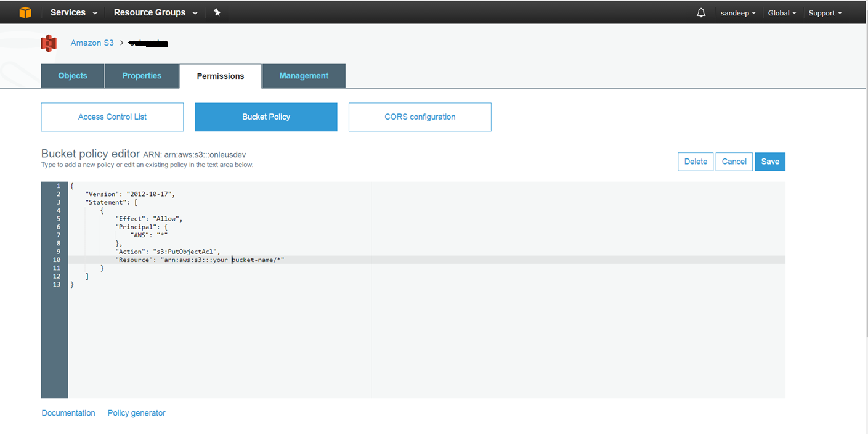This screenshot has width=868, height=434.
Task: Switch to the Objects tab
Action: click(x=73, y=76)
